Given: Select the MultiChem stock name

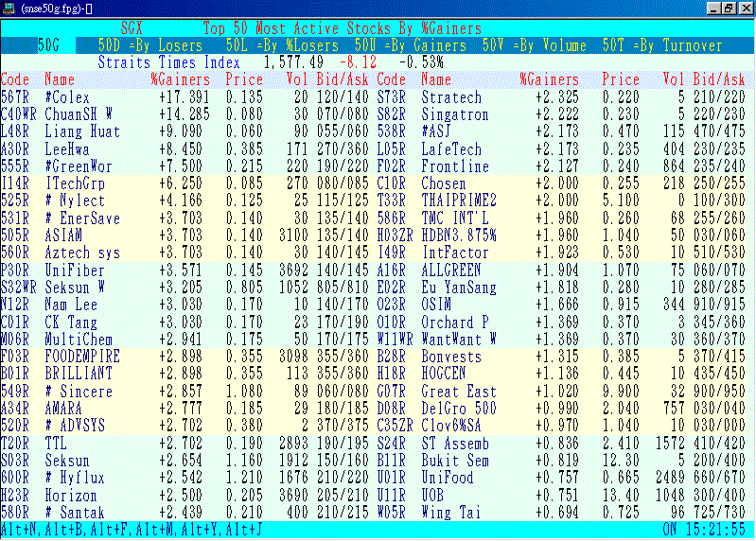Looking at the screenshot, I should pos(79,340).
